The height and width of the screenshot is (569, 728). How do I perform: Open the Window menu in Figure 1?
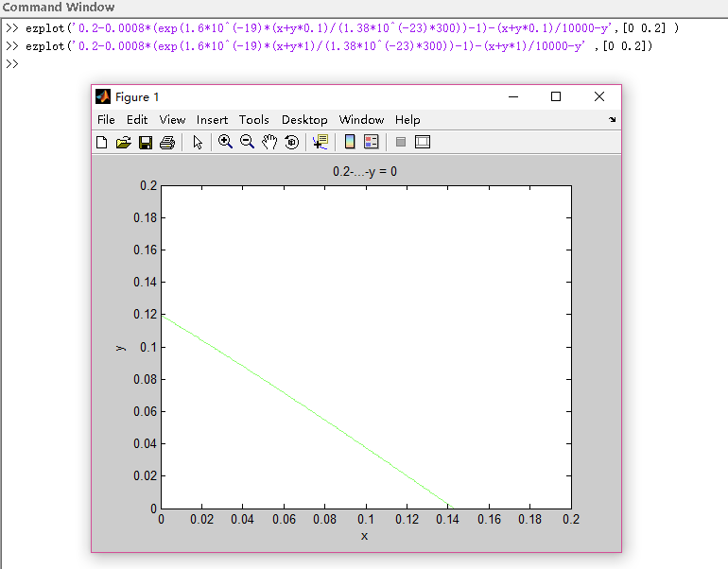click(362, 120)
